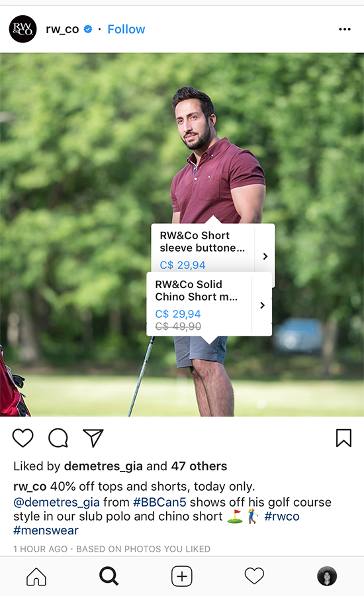
Task: Like the post with heart icon
Action: (23, 438)
